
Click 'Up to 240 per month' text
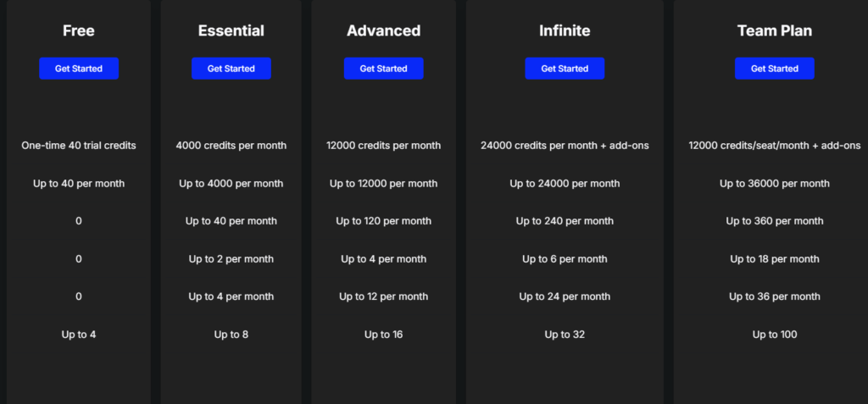565,221
